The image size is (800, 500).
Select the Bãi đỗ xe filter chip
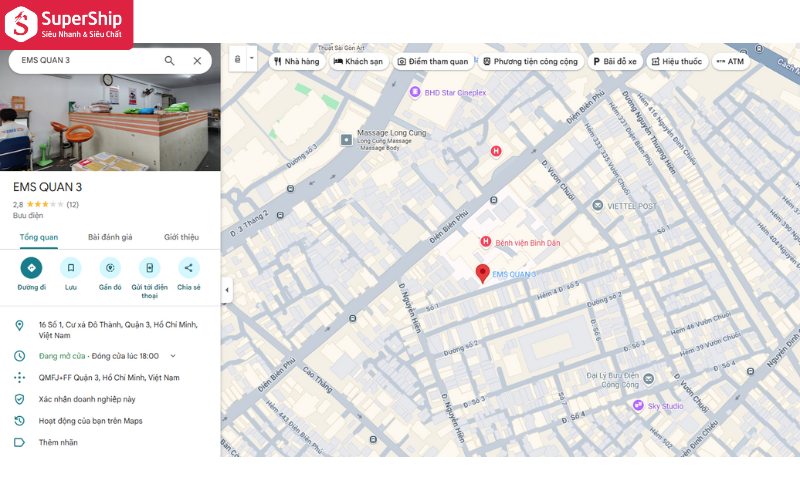[615, 62]
